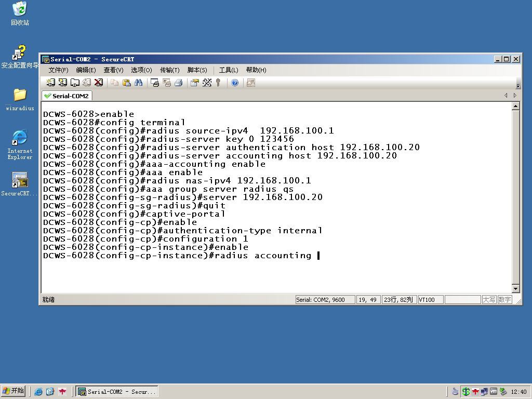This screenshot has width=532, height=399.
Task: Click the terminal vertical scrollbar track
Action: click(x=515, y=197)
